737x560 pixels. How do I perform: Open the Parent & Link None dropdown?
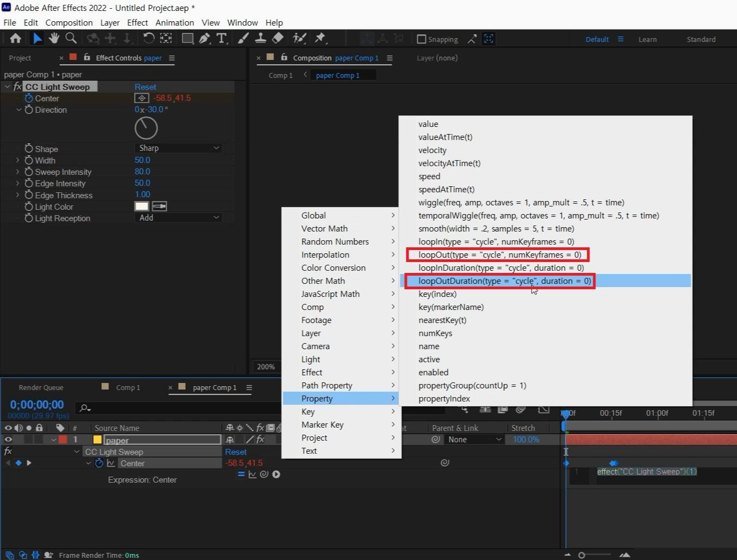click(474, 439)
